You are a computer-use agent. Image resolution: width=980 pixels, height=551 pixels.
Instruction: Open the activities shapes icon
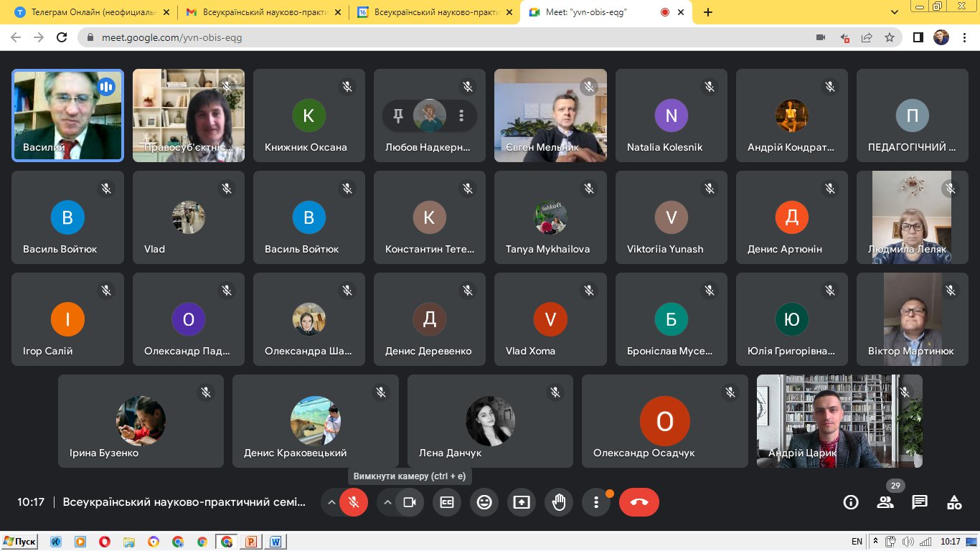[x=954, y=502]
